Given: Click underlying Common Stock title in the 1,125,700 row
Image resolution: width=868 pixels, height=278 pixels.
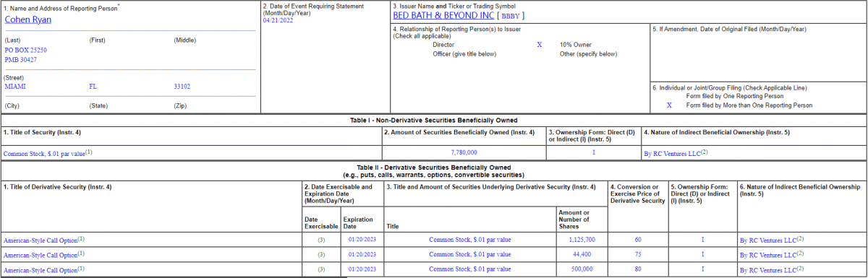Looking at the screenshot, I should pos(469,240).
